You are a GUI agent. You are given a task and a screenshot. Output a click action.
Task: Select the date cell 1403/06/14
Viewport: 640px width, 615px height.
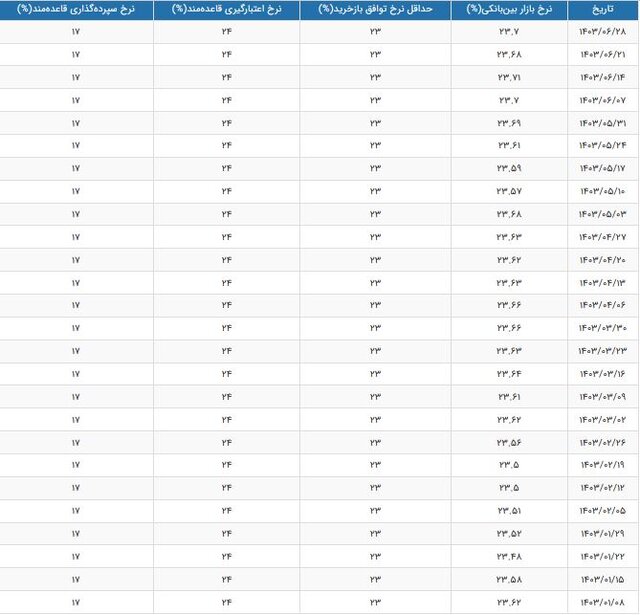(x=603, y=77)
